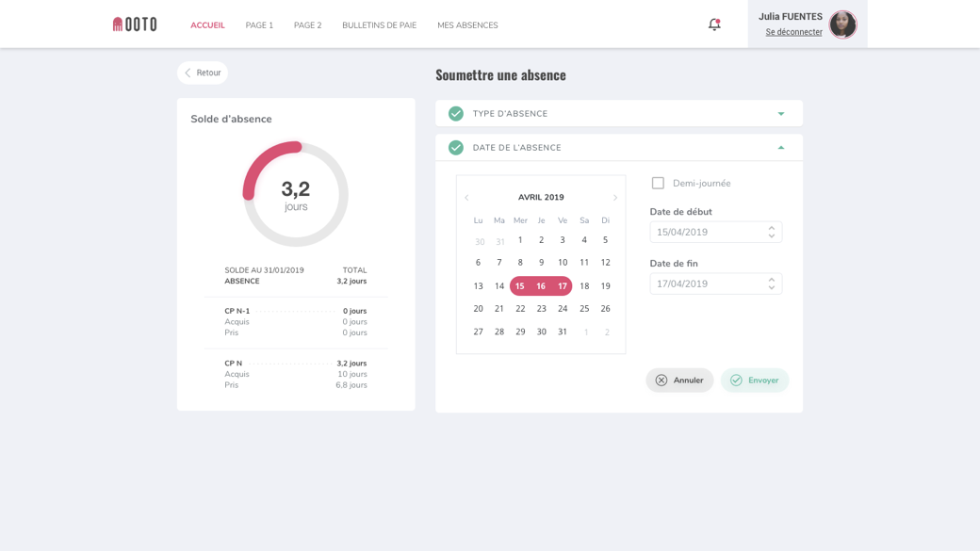
Task: Select April 18 in calendar
Action: pos(583,286)
